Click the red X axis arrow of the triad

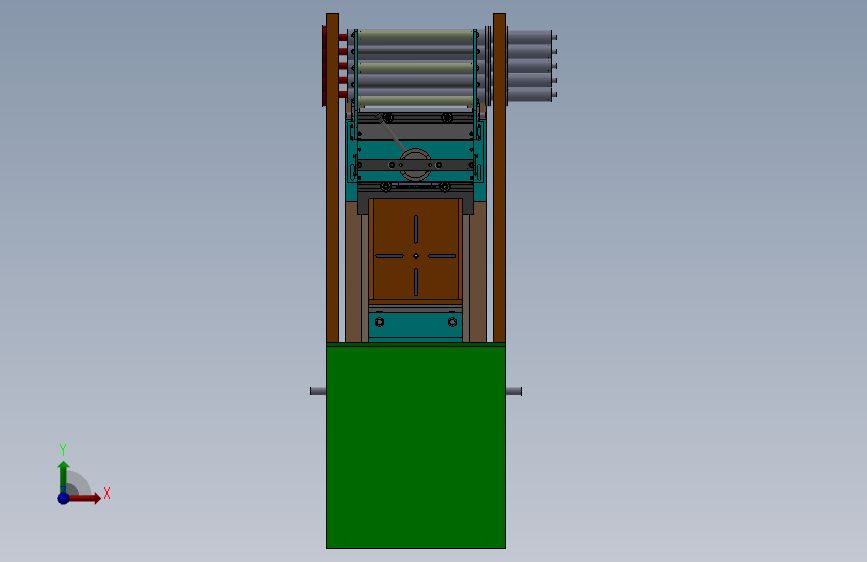(x=84, y=498)
